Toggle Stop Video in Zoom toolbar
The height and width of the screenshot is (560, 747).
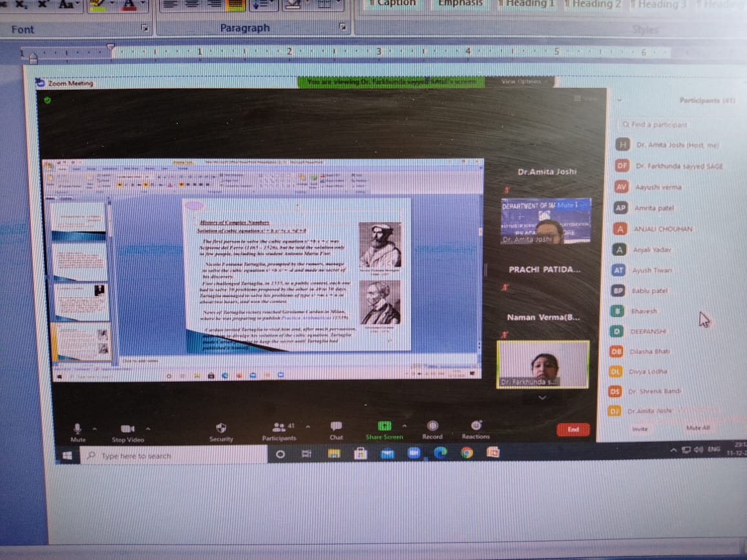(x=128, y=433)
